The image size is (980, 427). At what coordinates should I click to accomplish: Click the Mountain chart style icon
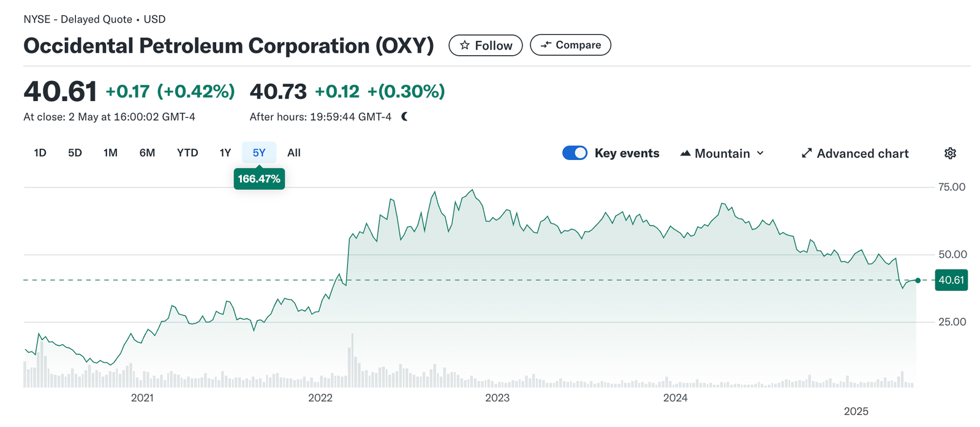(x=685, y=153)
